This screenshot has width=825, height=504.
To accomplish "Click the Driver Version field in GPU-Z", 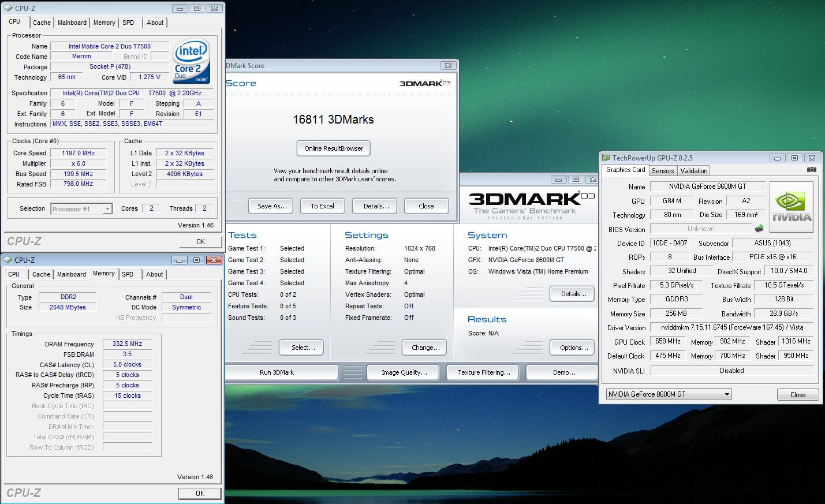I will (732, 327).
